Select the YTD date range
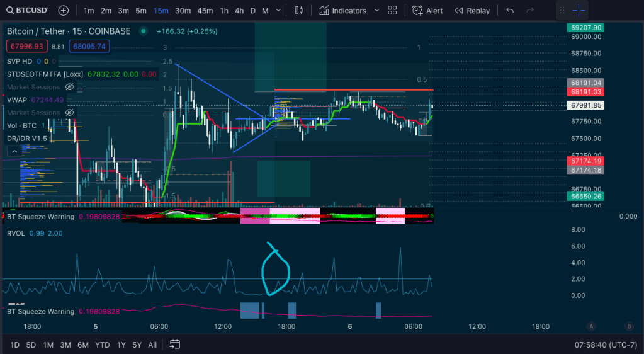Viewport: 644px width, 354px height. coord(102,345)
